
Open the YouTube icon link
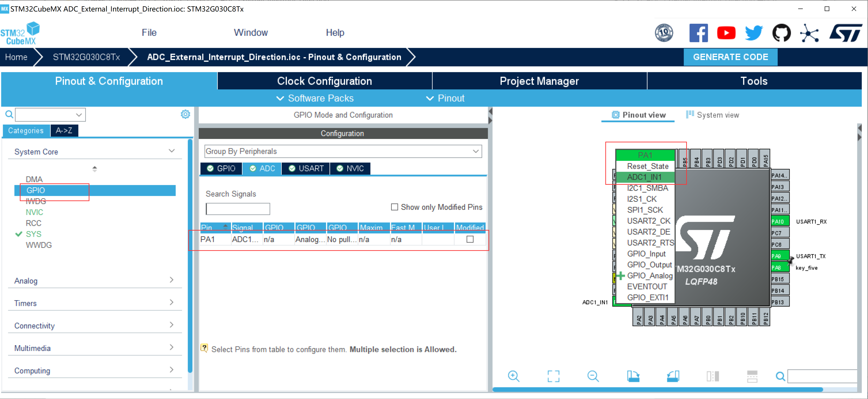point(726,33)
